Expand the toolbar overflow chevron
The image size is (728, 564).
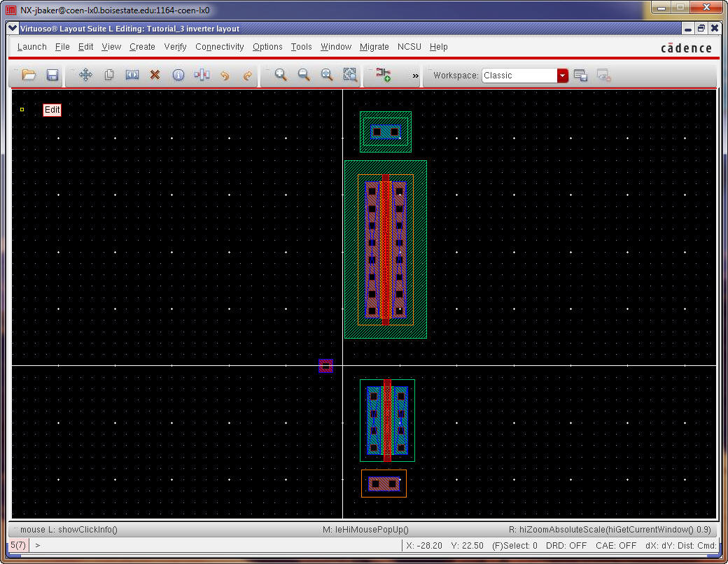pos(415,75)
